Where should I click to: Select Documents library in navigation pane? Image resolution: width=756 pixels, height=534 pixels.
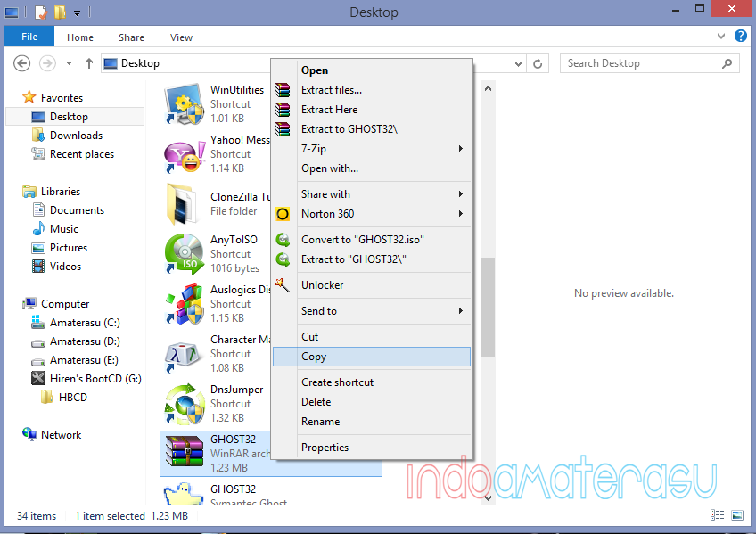tap(77, 210)
